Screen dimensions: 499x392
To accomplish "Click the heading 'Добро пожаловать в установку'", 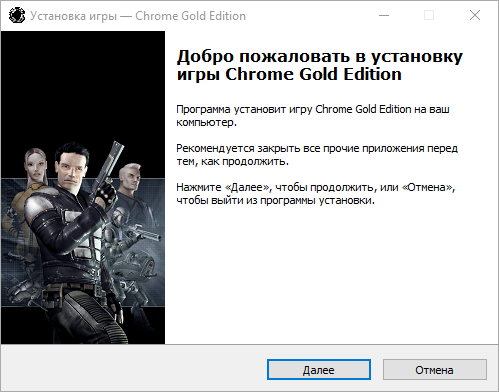I will tap(320, 56).
